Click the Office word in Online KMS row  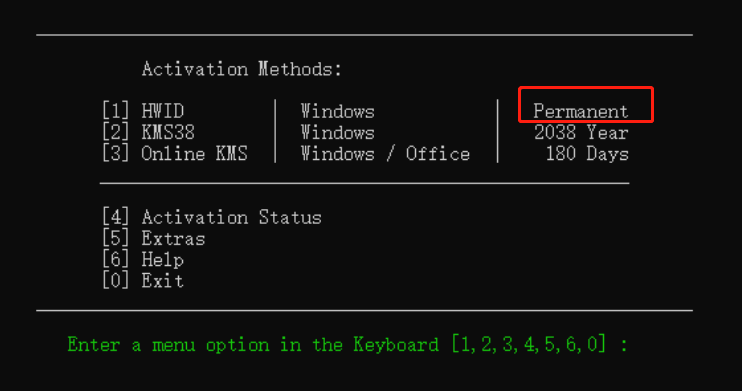(x=438, y=154)
